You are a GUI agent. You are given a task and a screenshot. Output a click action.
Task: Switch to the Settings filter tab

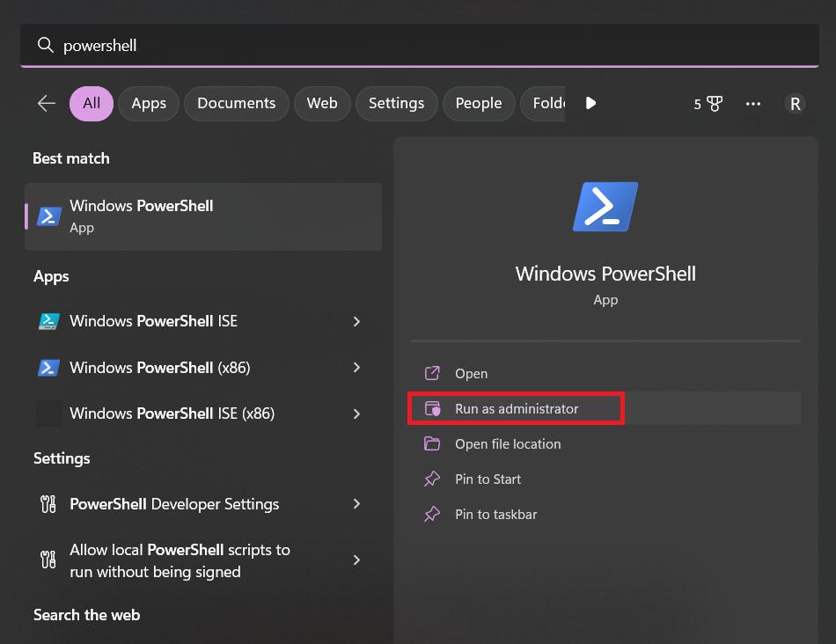pyautogui.click(x=396, y=103)
